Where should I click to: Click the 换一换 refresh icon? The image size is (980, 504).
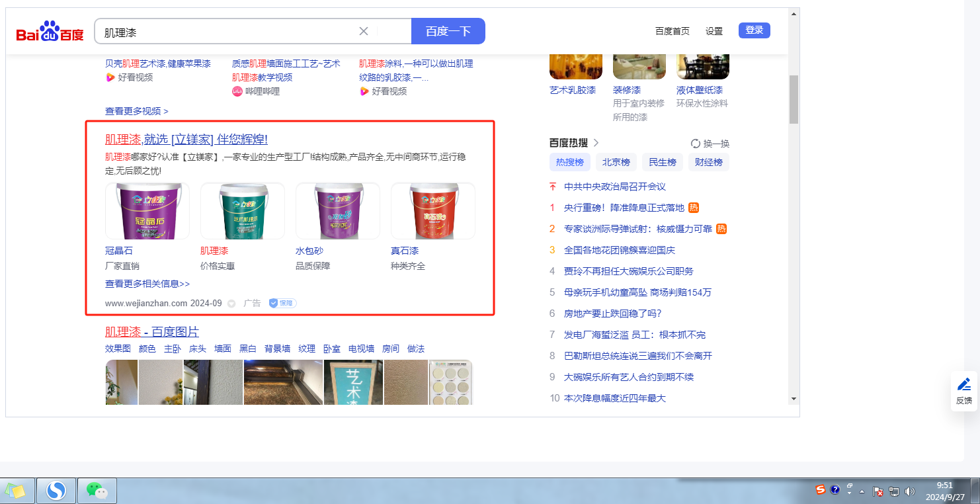coord(695,144)
